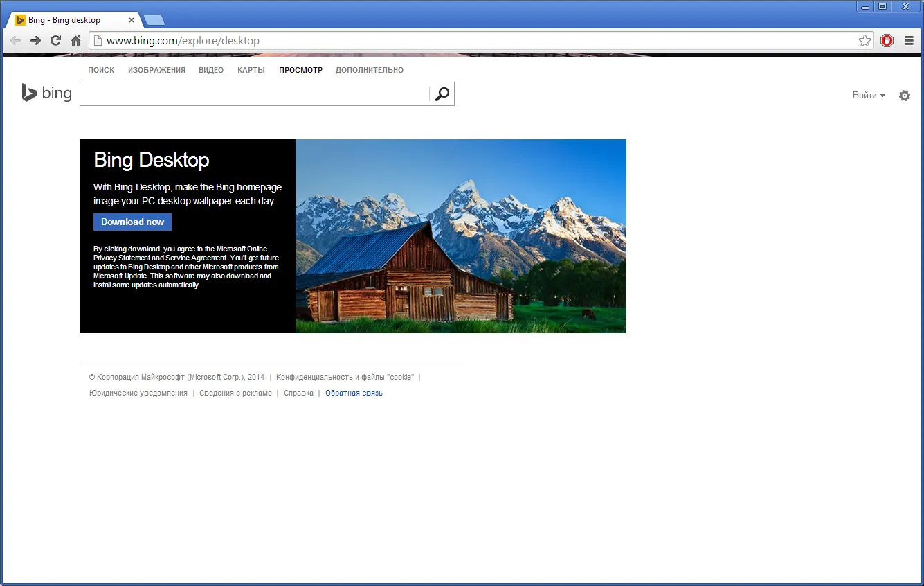
Task: Bookmark this page with the star icon
Action: 865,41
